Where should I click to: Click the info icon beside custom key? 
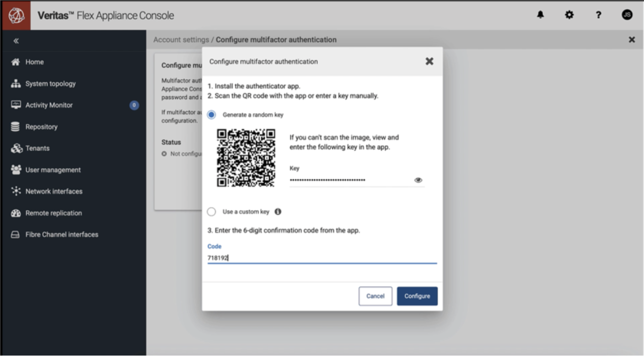click(278, 212)
